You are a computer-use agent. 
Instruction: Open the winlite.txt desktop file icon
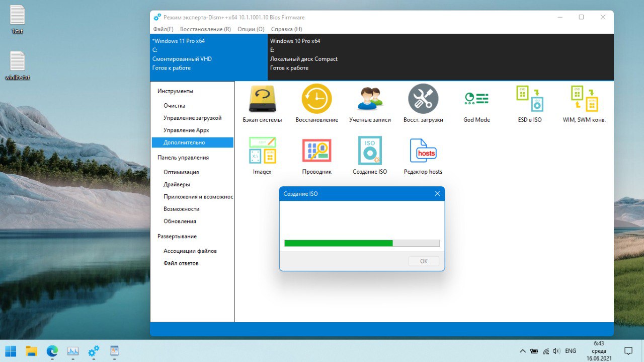pos(17,66)
